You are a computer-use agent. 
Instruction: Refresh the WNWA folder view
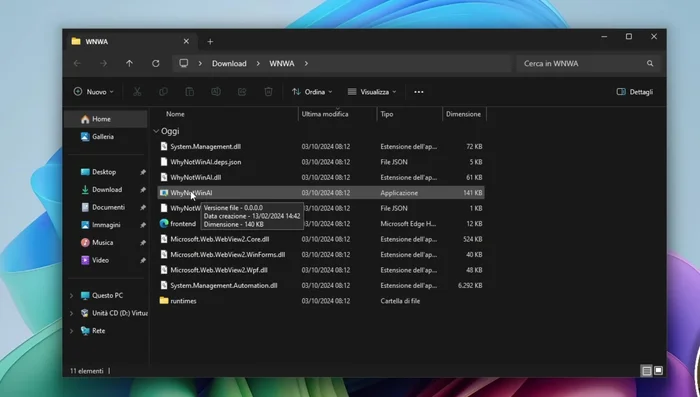[x=155, y=63]
